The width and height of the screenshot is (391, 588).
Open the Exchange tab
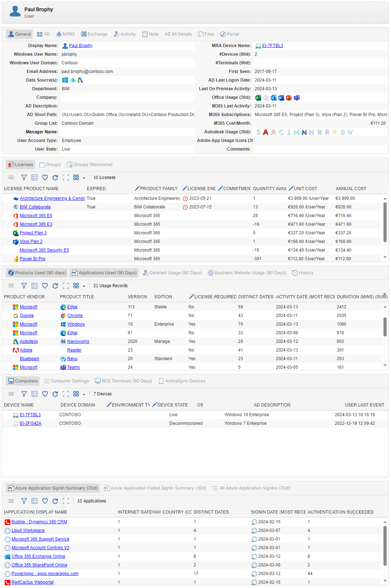(94, 34)
